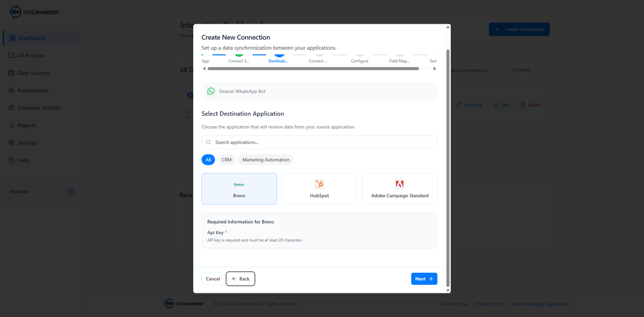Screen dimensions: 644x317
Task: Open Settings in the sidebar
Action: (43, 143)
